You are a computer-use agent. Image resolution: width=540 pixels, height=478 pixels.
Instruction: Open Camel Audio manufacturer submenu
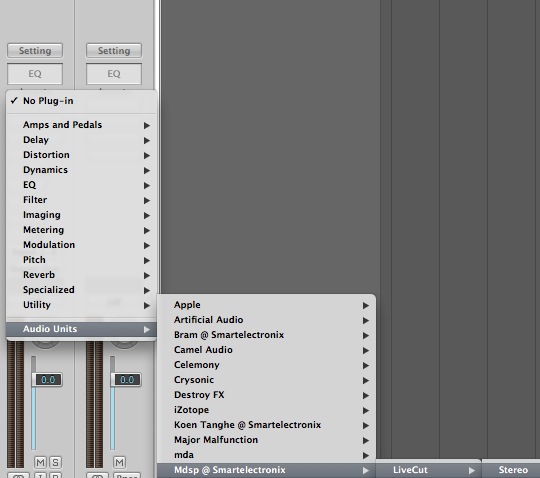(x=266, y=350)
